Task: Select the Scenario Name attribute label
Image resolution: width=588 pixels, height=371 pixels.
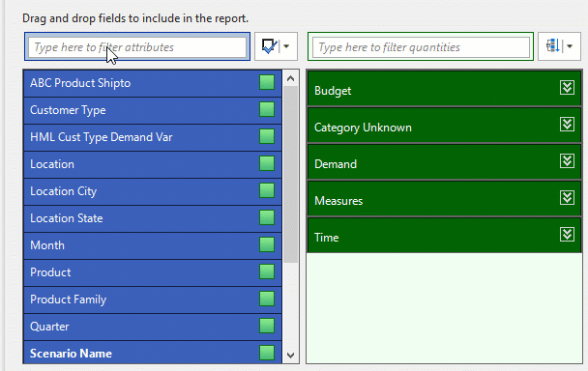Action: (x=71, y=354)
